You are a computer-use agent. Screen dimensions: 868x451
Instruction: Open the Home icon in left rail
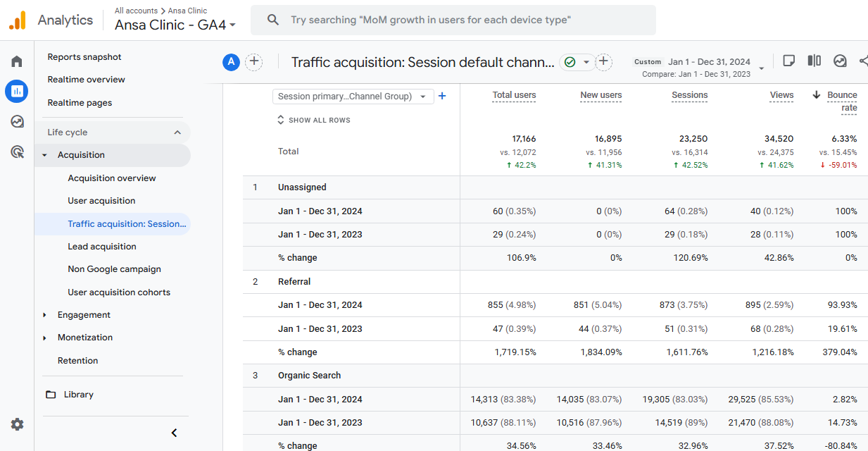coord(17,61)
